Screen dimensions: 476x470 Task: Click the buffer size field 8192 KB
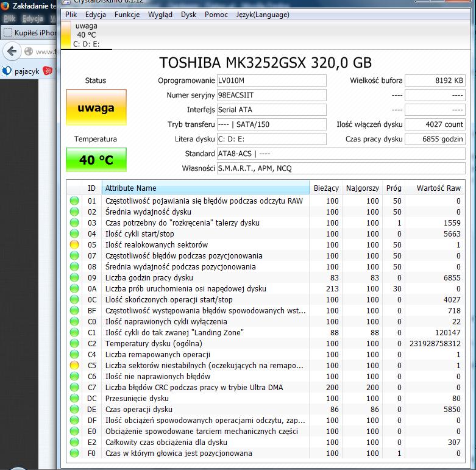pyautogui.click(x=435, y=80)
